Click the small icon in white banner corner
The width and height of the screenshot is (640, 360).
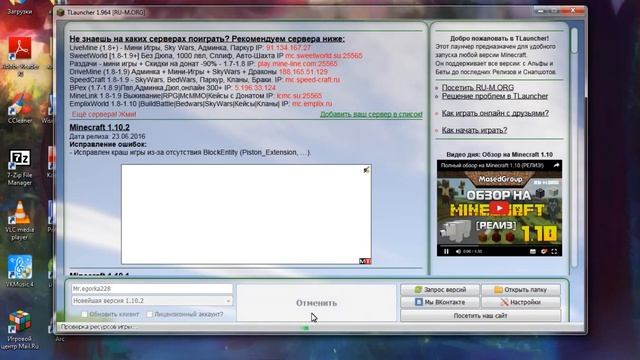tap(366, 170)
